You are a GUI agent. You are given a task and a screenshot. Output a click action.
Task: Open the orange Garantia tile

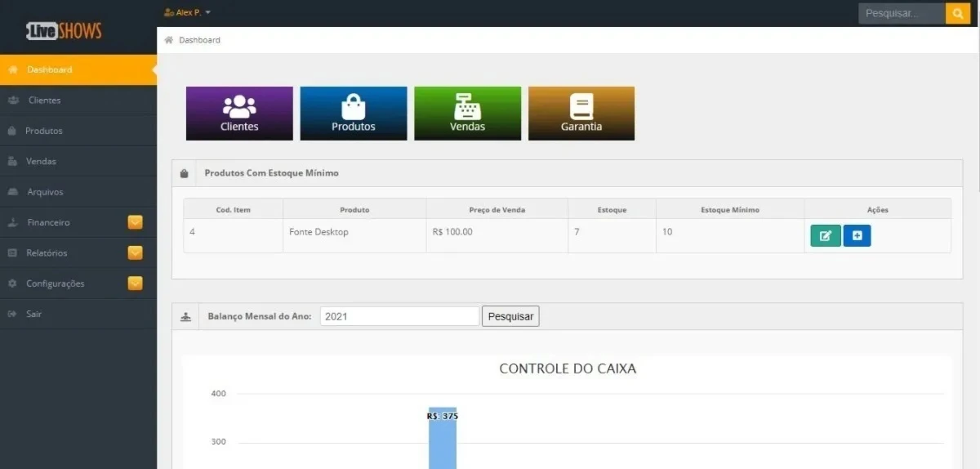coord(581,114)
